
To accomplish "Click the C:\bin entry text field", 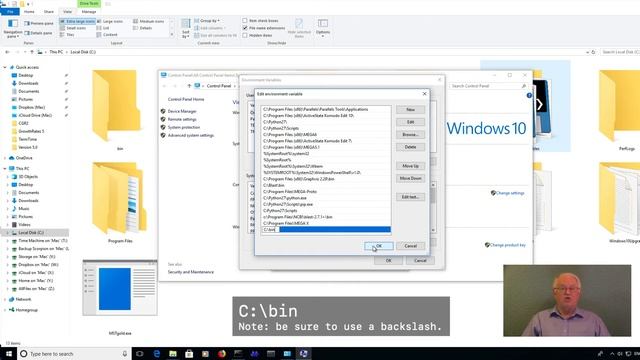I will [x=326, y=230].
